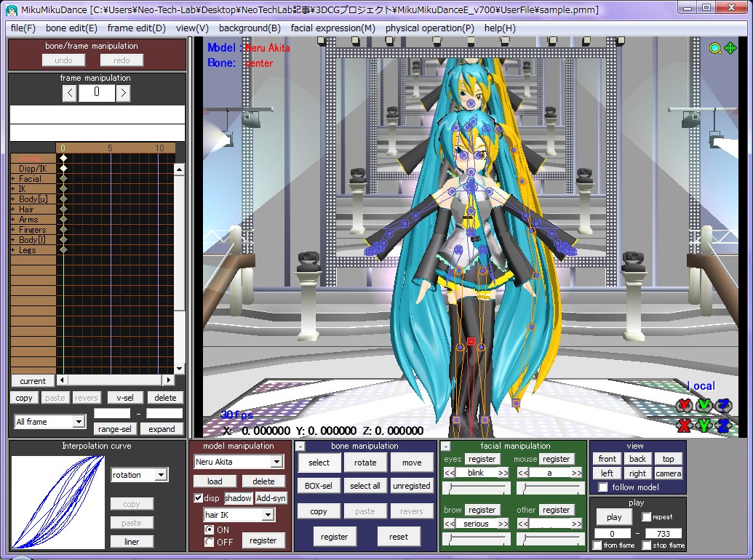Switch to the 'front' view

pyautogui.click(x=607, y=459)
